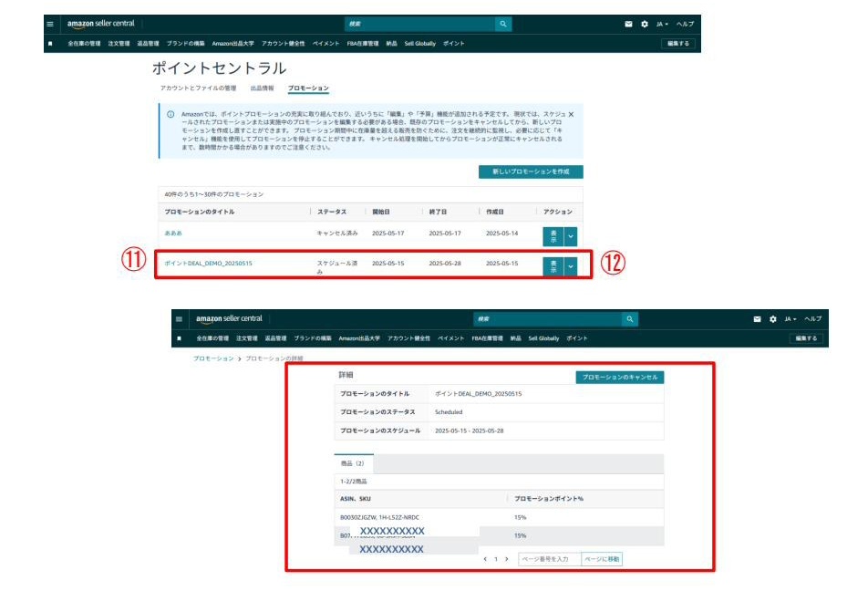Click search magnifier button in lower screenshot
The image size is (868, 591).
(630, 319)
